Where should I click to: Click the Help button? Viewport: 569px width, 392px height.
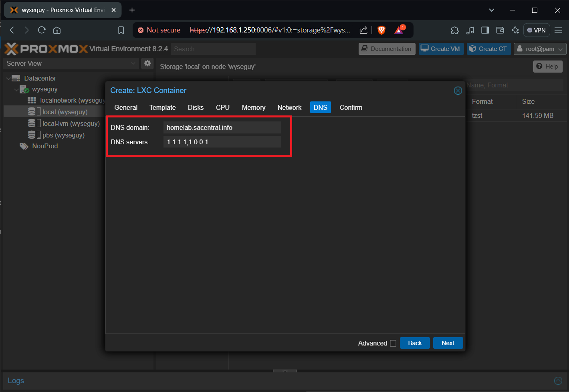pos(548,67)
